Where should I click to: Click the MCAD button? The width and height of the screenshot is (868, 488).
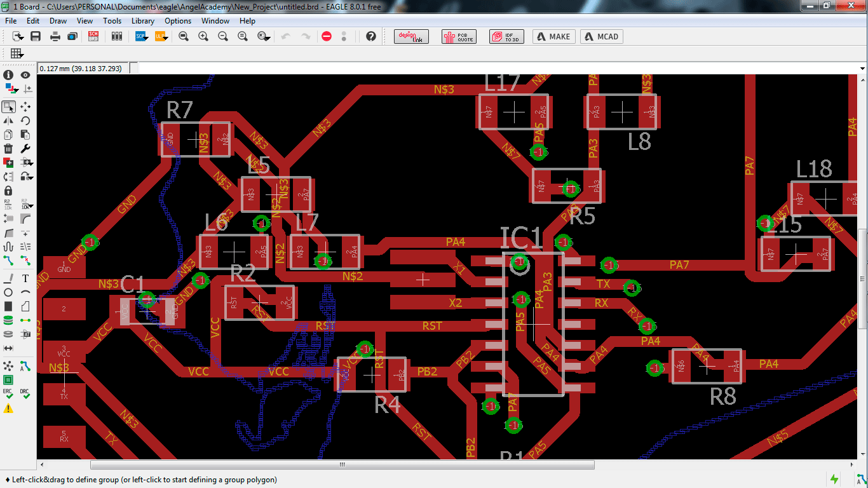[x=601, y=37]
